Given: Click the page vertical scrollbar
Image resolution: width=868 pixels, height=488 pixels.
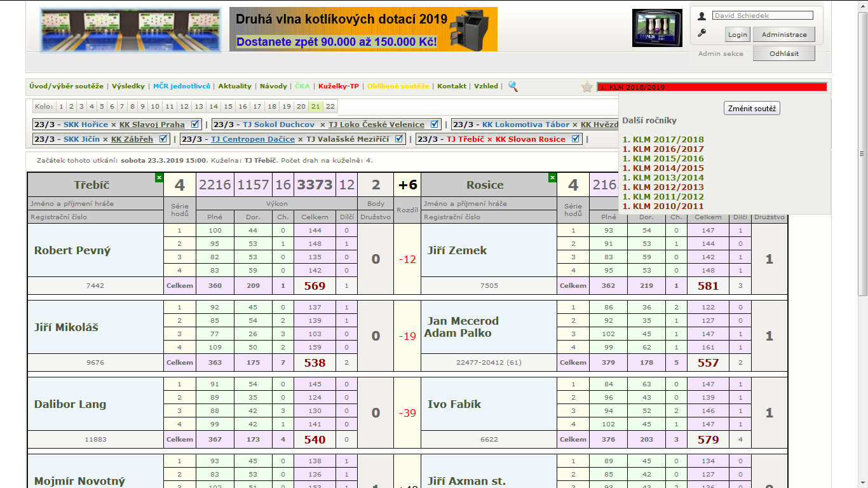Looking at the screenshot, I should (x=862, y=152).
